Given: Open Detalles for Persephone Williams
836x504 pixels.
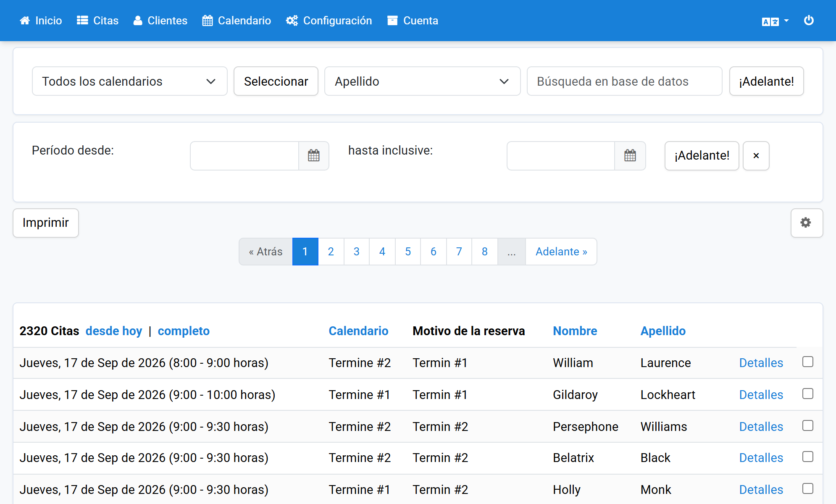Looking at the screenshot, I should pos(761,427).
